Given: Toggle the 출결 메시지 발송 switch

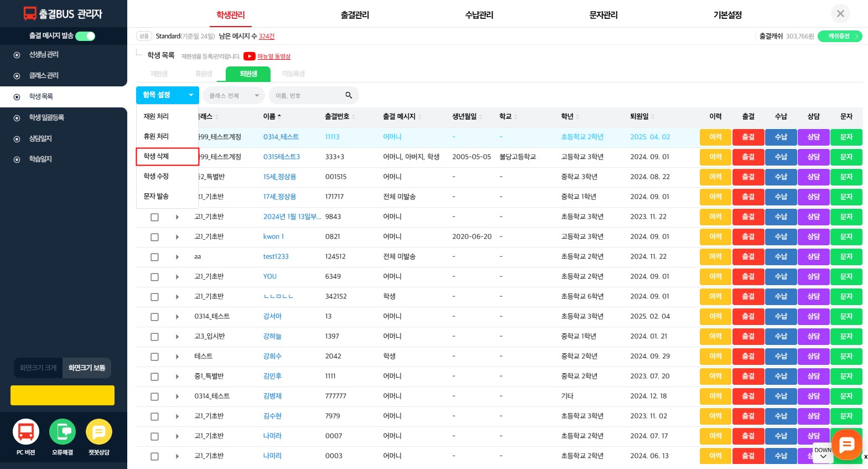Looking at the screenshot, I should click(85, 36).
